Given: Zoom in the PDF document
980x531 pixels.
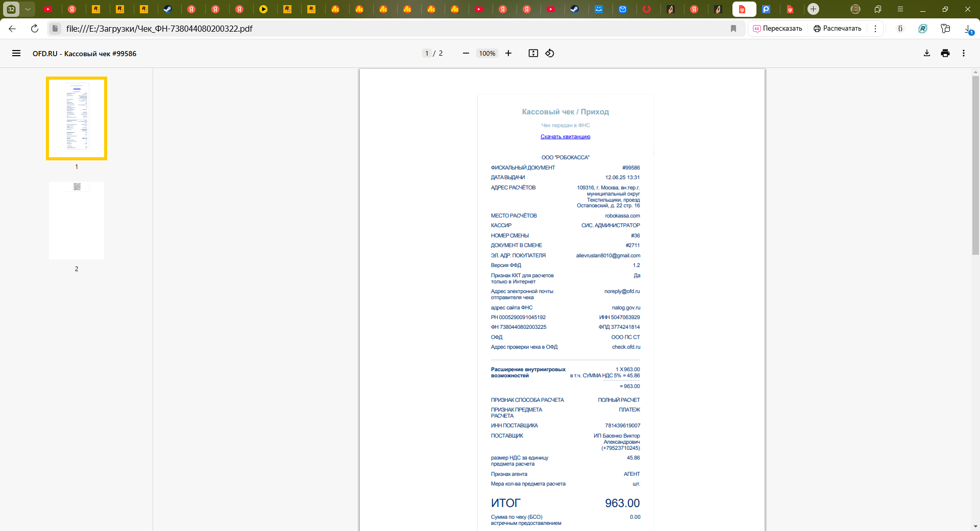Looking at the screenshot, I should [508, 53].
